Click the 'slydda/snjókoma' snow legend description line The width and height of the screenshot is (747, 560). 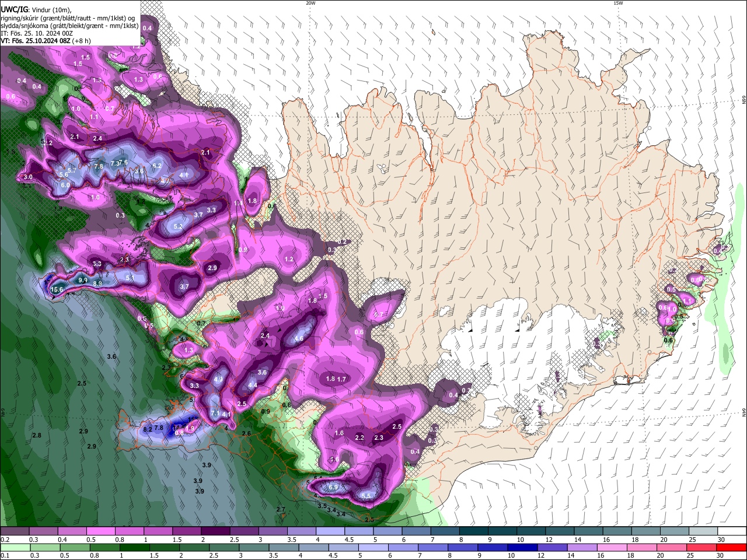69,26
